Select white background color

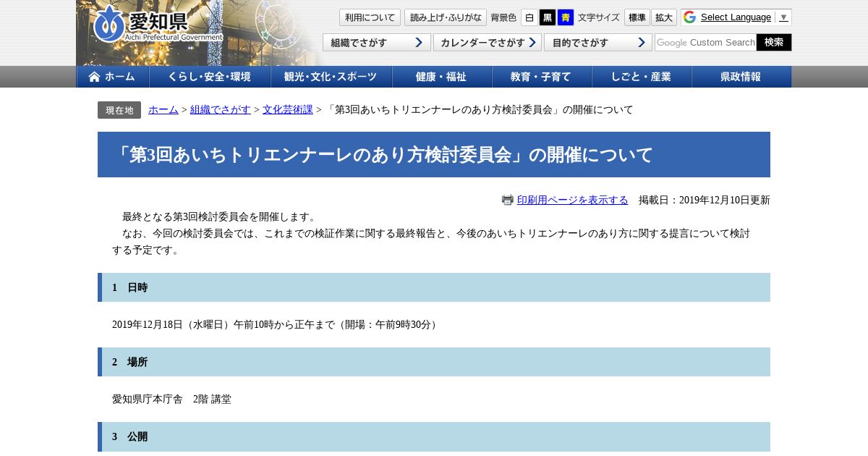point(529,17)
